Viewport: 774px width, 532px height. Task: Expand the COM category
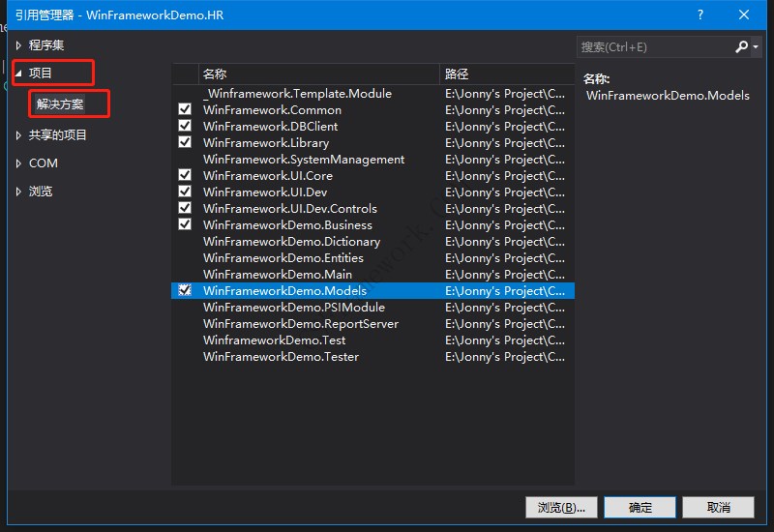[18, 163]
